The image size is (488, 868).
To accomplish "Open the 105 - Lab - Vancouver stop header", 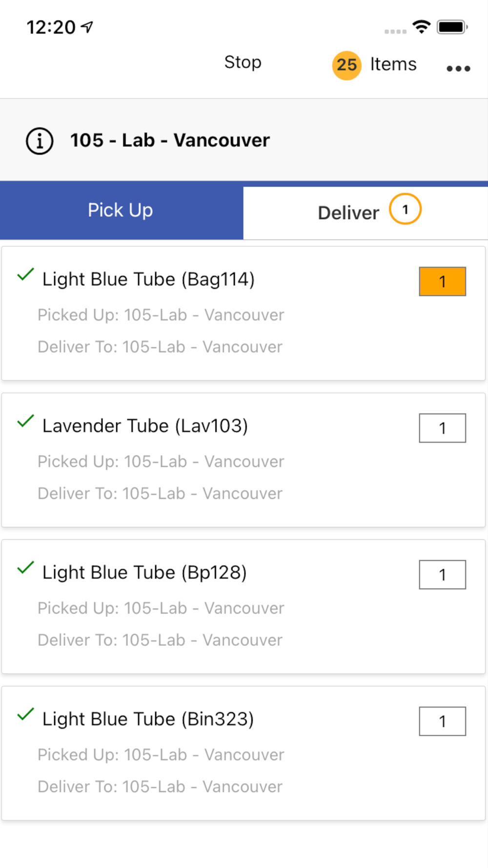I will (x=170, y=141).
